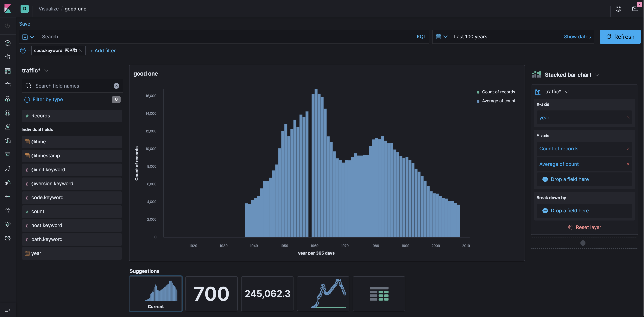Go to Visualize breadcrumb

tap(48, 9)
